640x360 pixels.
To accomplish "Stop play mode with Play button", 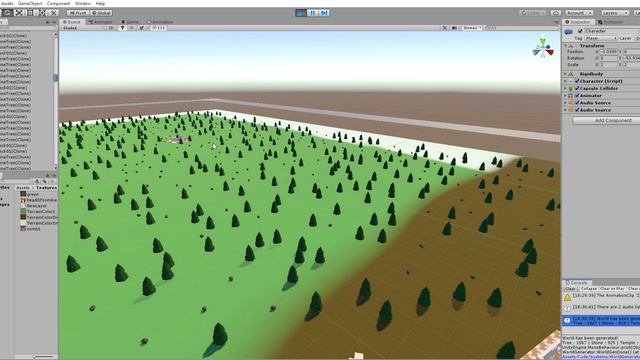I will (x=301, y=13).
